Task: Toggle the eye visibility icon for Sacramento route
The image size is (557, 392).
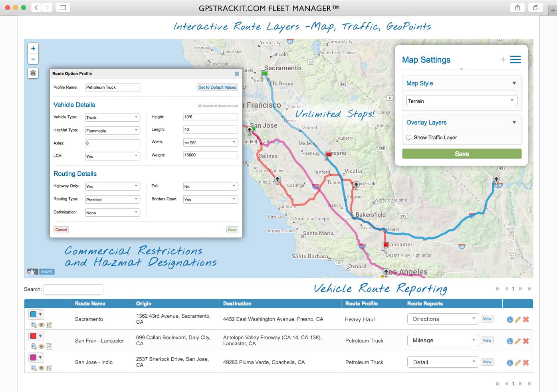Action: pyautogui.click(x=41, y=325)
